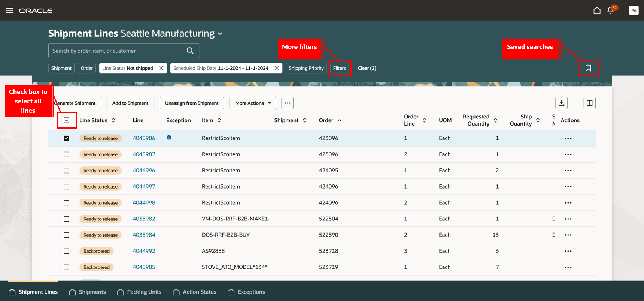Viewport: 644px width, 301px height.
Task: Open row actions for line 4045987
Action: pyautogui.click(x=568, y=154)
